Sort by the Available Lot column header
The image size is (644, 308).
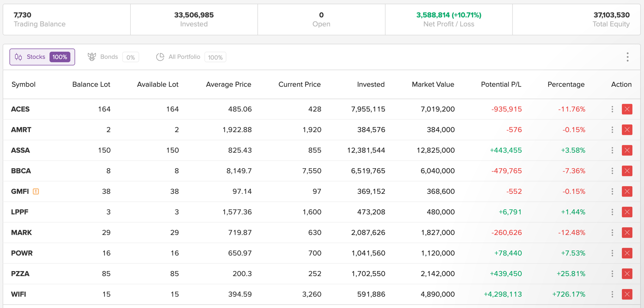click(158, 84)
